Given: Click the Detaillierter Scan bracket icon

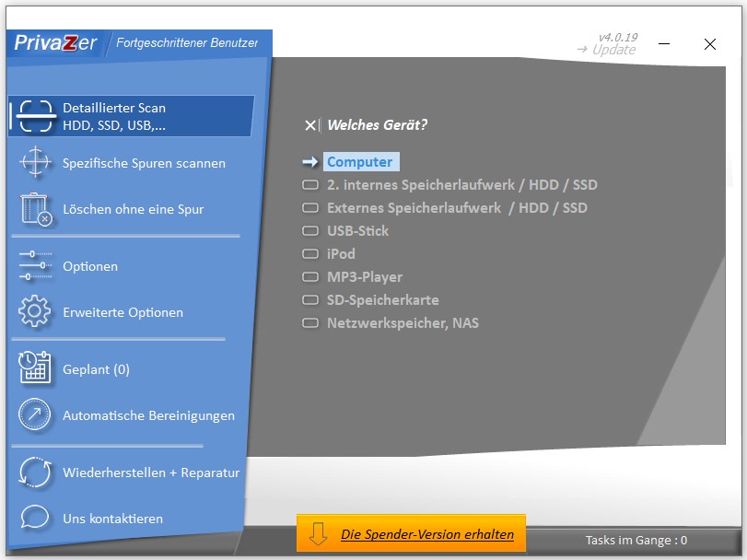Looking at the screenshot, I should click(x=35, y=116).
